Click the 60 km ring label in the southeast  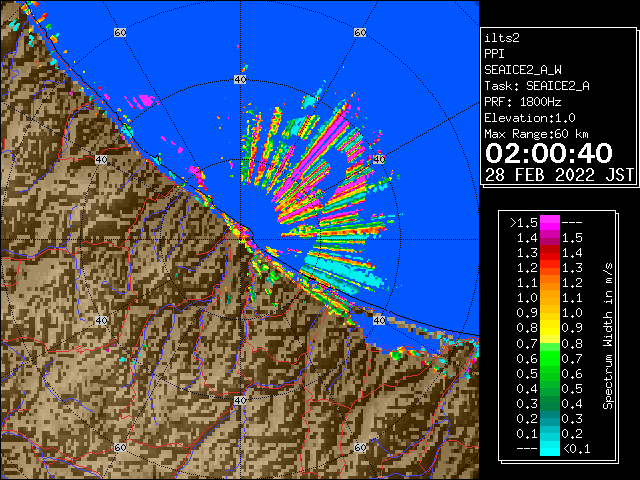(360, 447)
